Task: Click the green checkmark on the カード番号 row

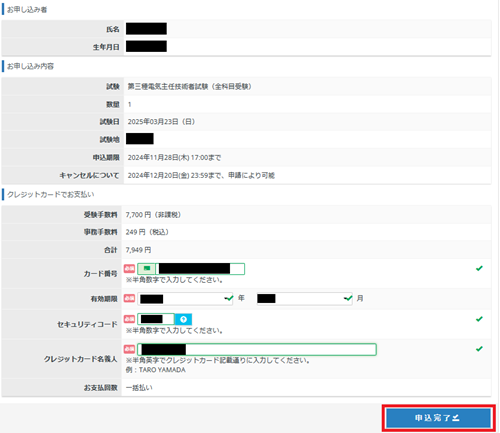Action: [479, 268]
